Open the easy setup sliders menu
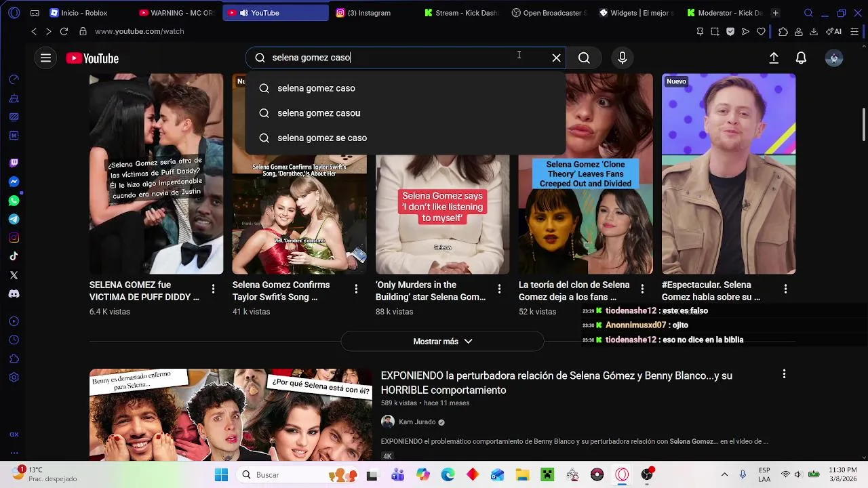 click(854, 31)
